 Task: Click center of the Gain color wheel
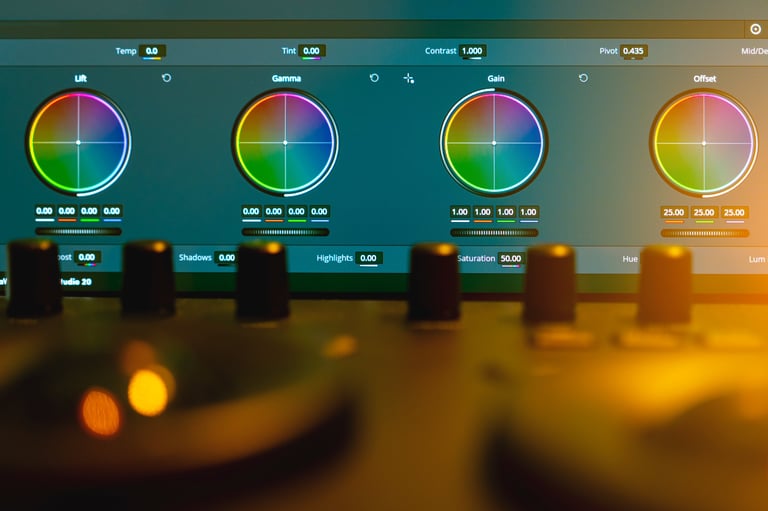tap(494, 143)
